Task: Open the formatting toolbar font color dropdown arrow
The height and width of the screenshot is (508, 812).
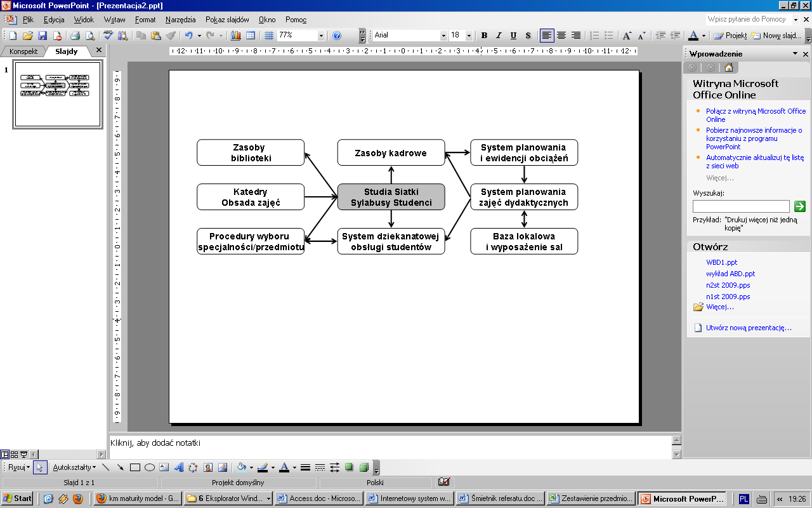Action: coord(704,36)
